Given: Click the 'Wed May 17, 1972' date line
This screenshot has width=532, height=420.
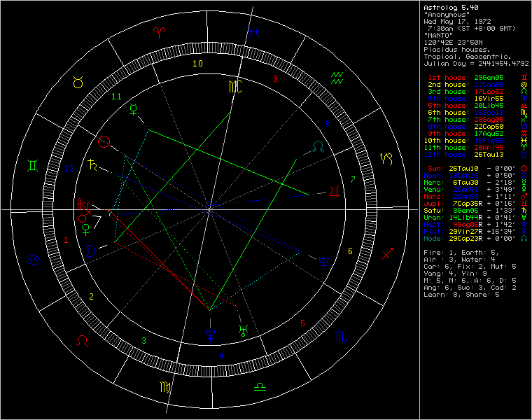Looking at the screenshot, I should pos(457,22).
